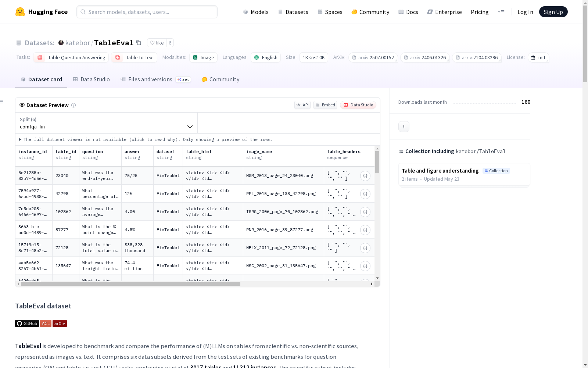
Task: Click the API button in Dataset Preview
Action: coord(302,105)
